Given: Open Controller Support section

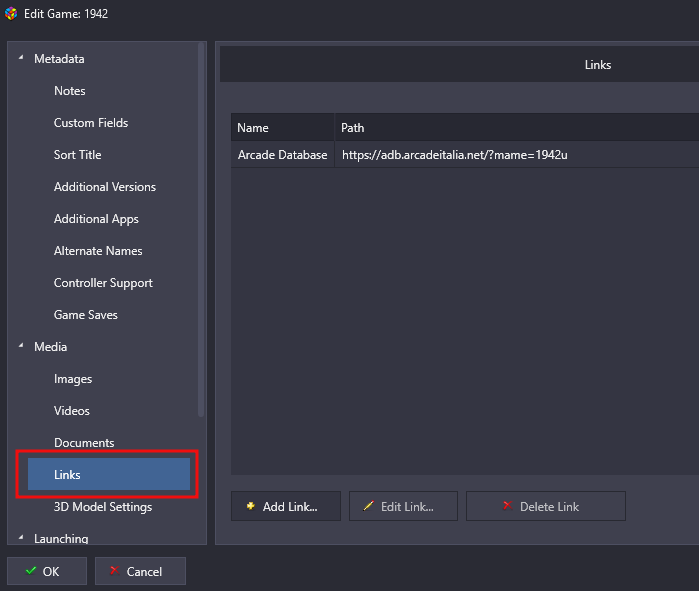Looking at the screenshot, I should coord(103,283).
